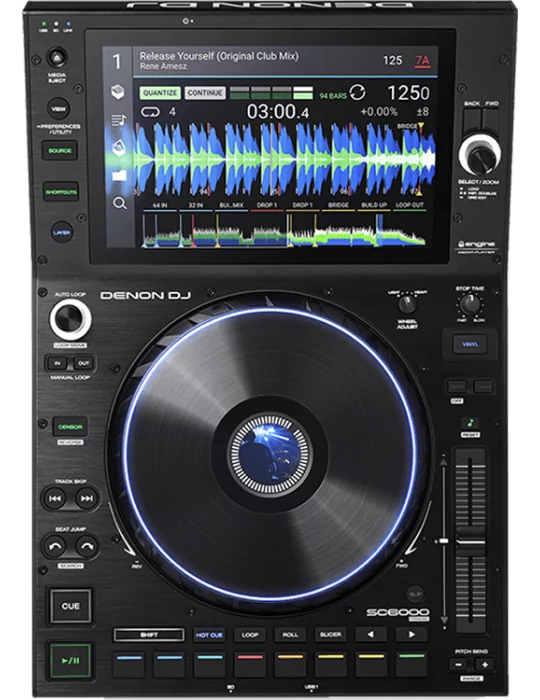Select SLICER pad mode

click(330, 634)
